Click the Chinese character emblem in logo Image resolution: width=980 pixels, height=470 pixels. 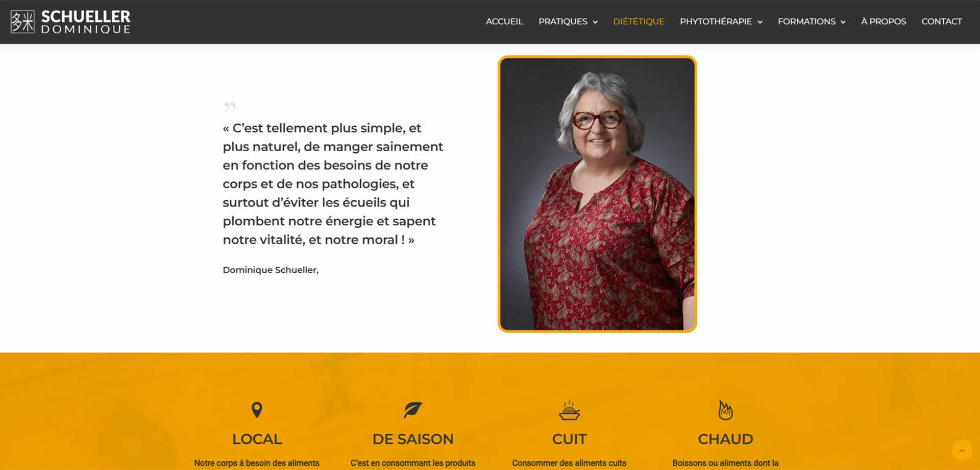[22, 22]
